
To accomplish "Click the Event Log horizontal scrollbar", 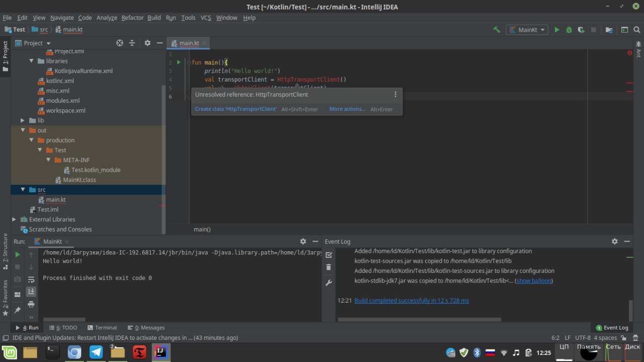I will [420, 320].
